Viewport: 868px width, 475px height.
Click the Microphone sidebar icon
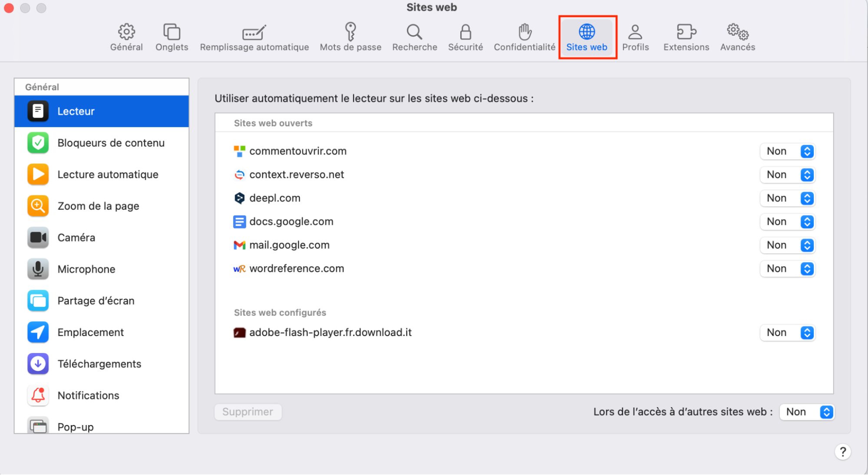pos(38,269)
